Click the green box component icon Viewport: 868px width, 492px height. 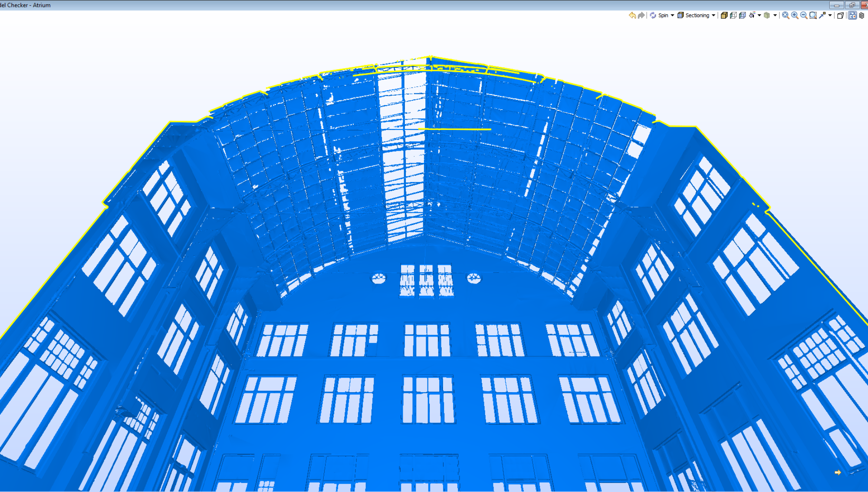coord(767,15)
